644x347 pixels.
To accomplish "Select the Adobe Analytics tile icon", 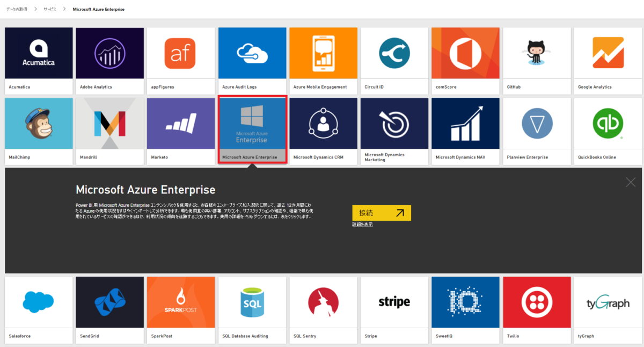I will point(109,53).
